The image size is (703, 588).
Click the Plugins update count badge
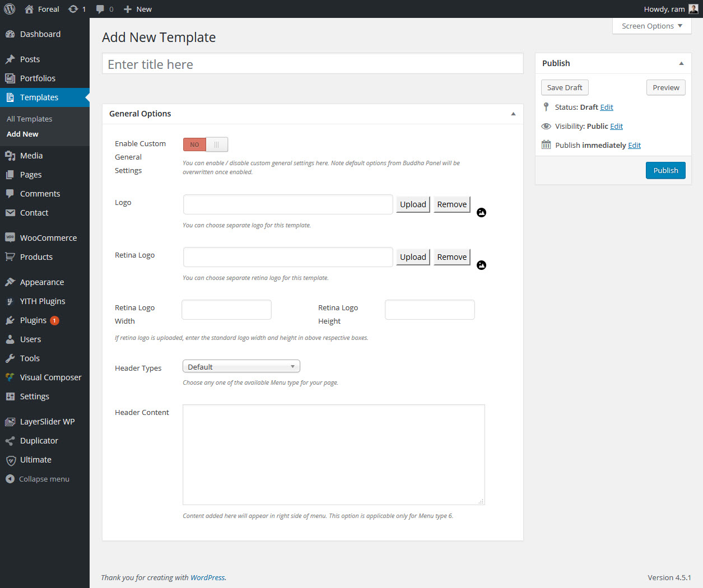54,320
